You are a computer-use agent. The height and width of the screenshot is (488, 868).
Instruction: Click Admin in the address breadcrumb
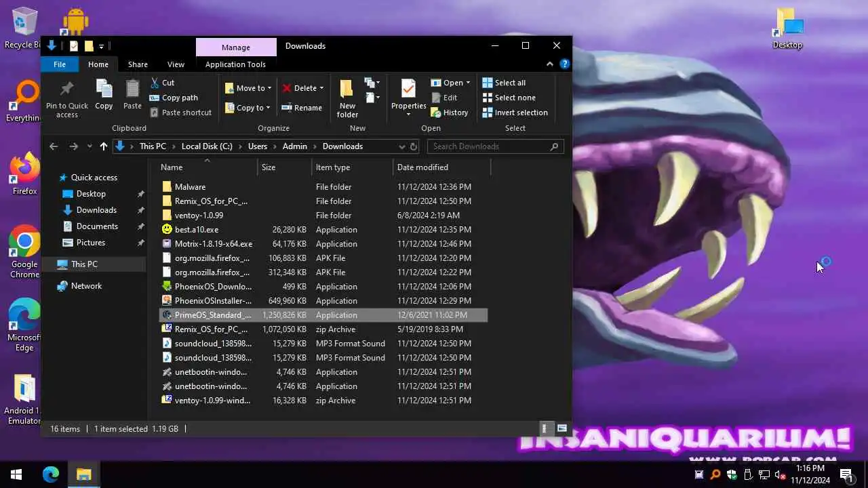click(x=295, y=146)
